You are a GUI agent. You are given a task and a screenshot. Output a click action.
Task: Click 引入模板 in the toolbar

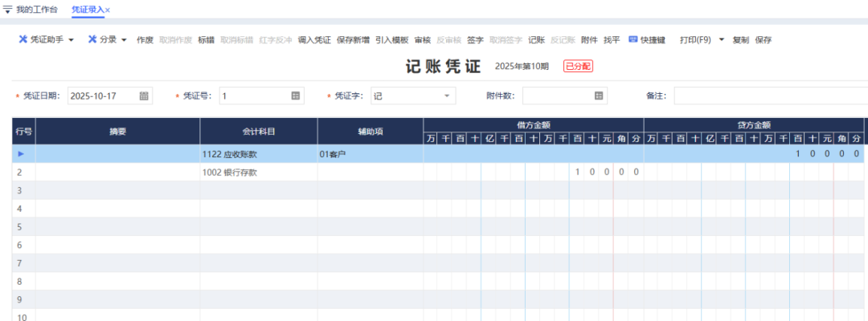(x=391, y=39)
